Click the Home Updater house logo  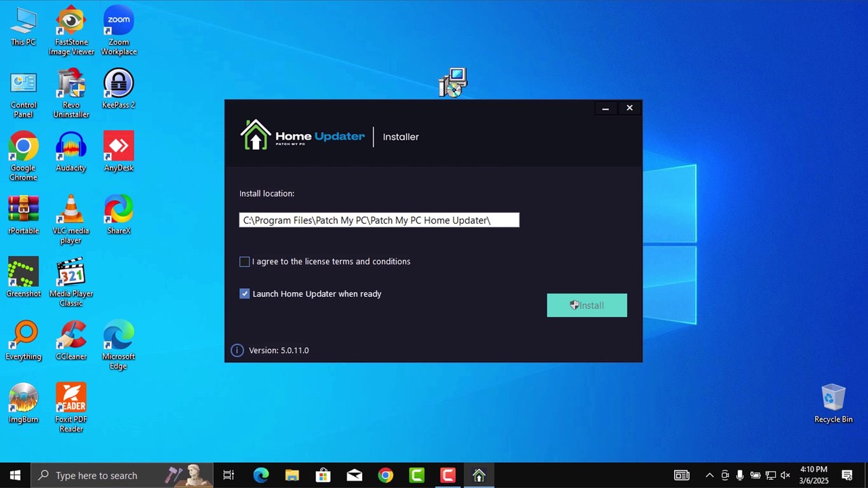(x=256, y=135)
